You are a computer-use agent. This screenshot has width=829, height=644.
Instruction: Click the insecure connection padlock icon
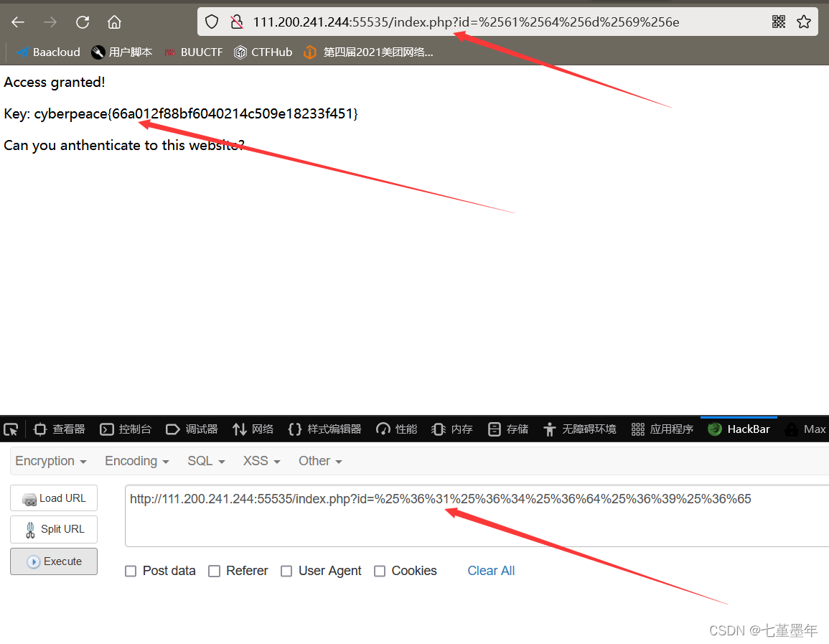point(237,22)
